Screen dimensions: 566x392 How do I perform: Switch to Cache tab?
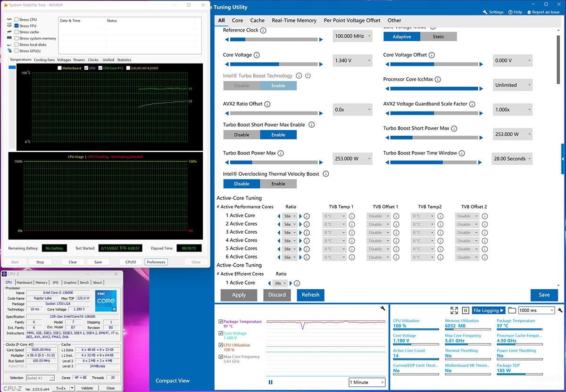(x=258, y=20)
